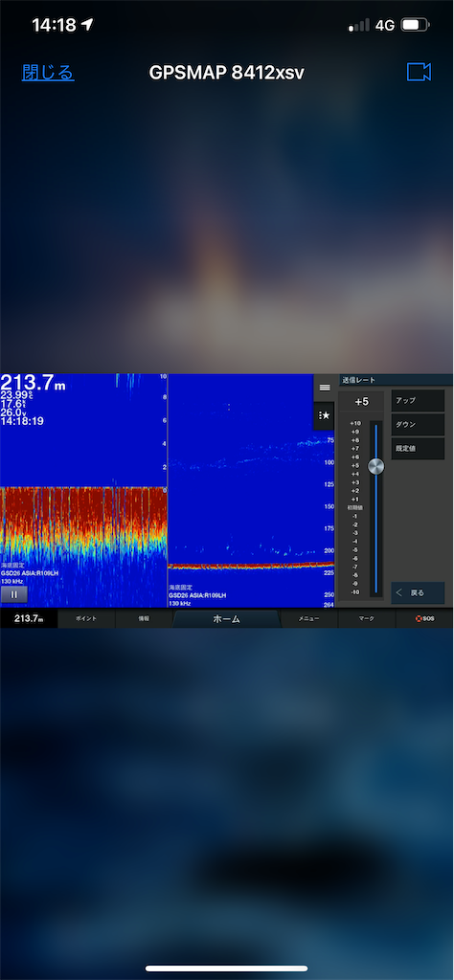
Task: Tap the 初期値 scale label
Action: point(354,507)
